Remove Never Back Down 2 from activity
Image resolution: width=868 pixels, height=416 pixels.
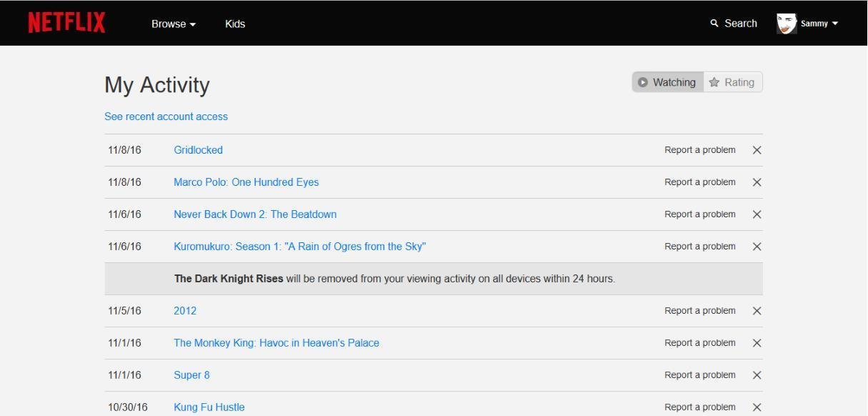(757, 214)
